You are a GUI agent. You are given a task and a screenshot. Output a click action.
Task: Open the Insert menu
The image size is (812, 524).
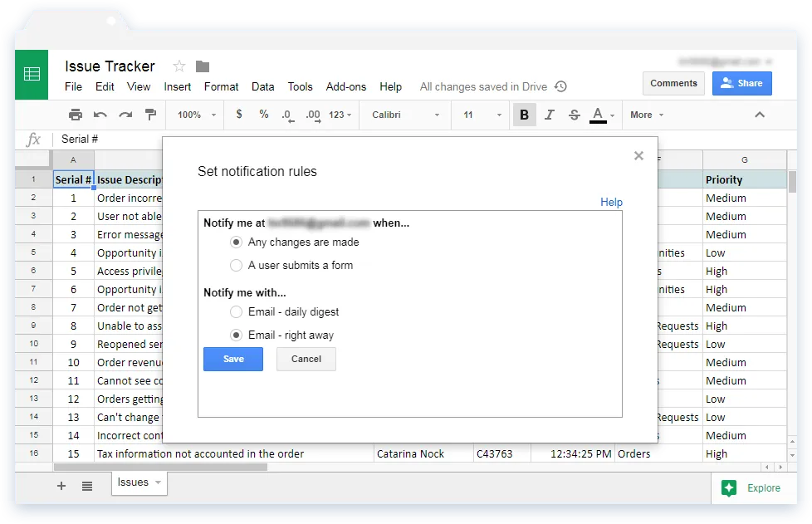177,86
